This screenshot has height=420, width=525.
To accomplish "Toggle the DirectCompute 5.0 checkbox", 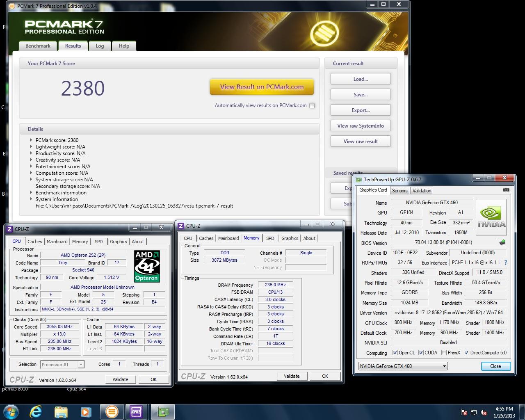I will (x=466, y=353).
